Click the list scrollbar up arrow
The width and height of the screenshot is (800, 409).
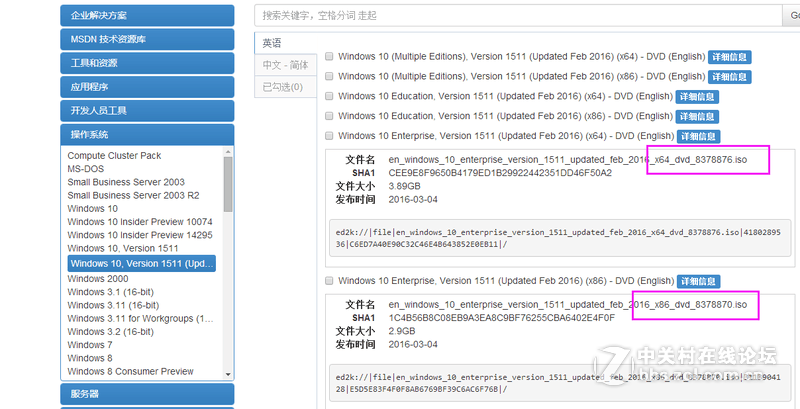228,151
